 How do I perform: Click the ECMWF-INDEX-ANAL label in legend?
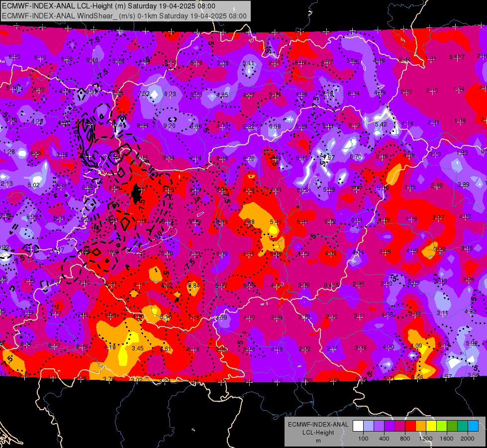click(318, 425)
